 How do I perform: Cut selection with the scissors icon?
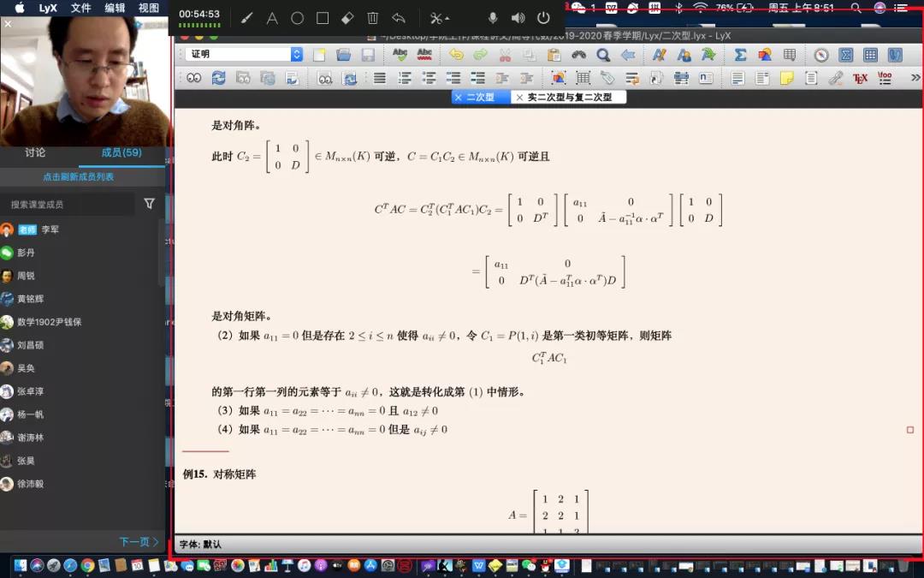point(505,55)
